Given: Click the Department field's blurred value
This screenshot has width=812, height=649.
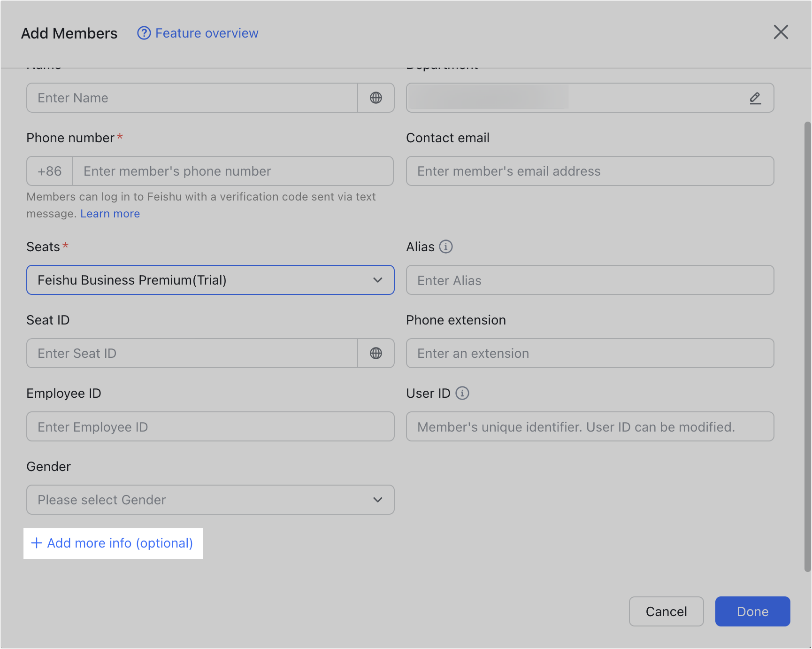Looking at the screenshot, I should [x=489, y=98].
